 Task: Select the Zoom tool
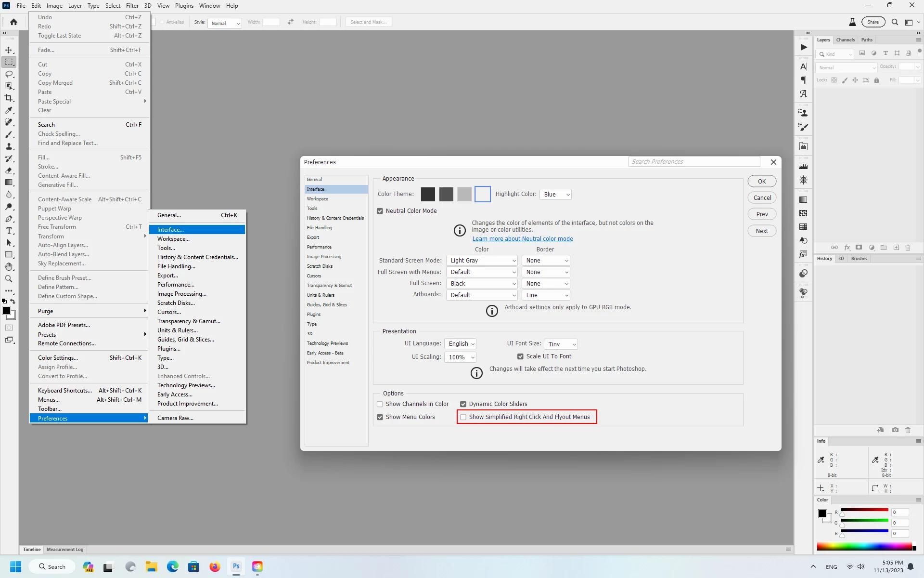9,279
